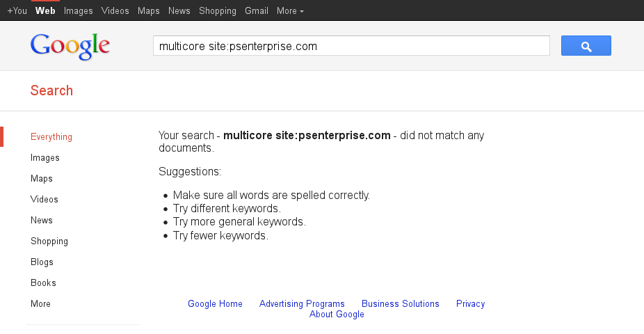Open the Google Home footer link

click(x=215, y=304)
